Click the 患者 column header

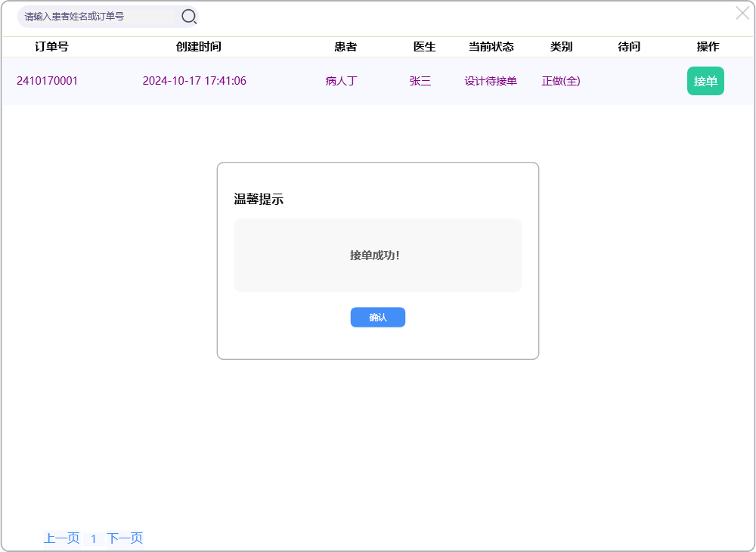pos(345,47)
